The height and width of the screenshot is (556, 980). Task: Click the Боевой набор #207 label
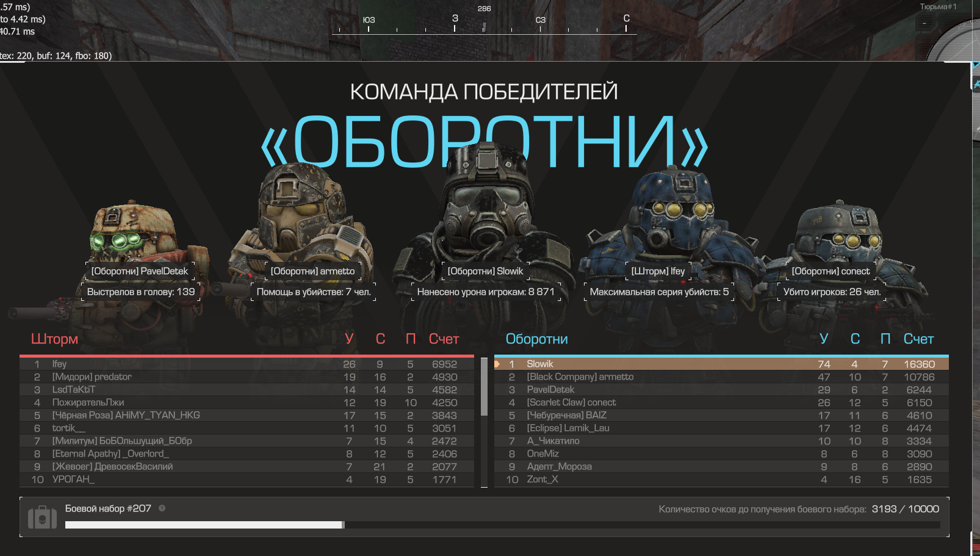108,508
